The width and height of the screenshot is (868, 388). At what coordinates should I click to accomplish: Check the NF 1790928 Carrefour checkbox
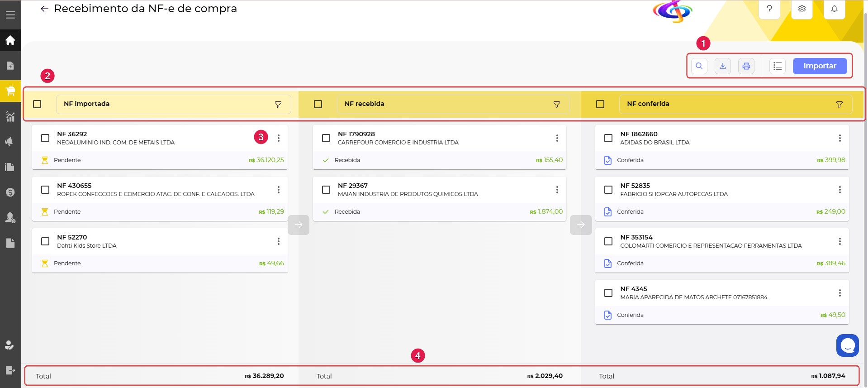pyautogui.click(x=326, y=138)
